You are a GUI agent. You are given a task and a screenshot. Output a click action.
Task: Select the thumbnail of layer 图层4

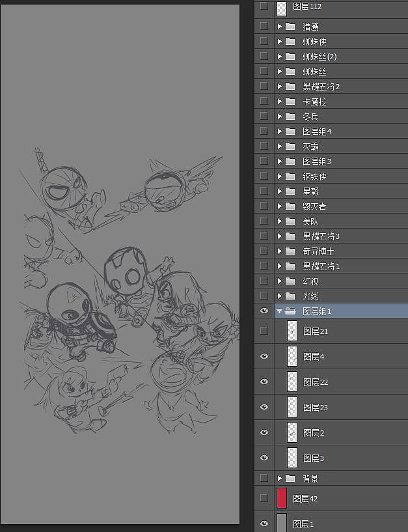292,356
